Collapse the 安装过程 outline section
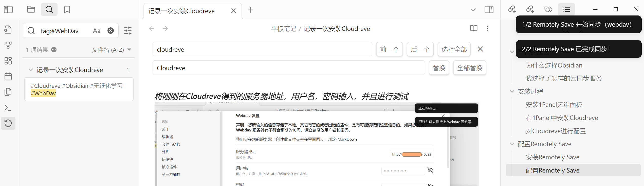 click(512, 91)
